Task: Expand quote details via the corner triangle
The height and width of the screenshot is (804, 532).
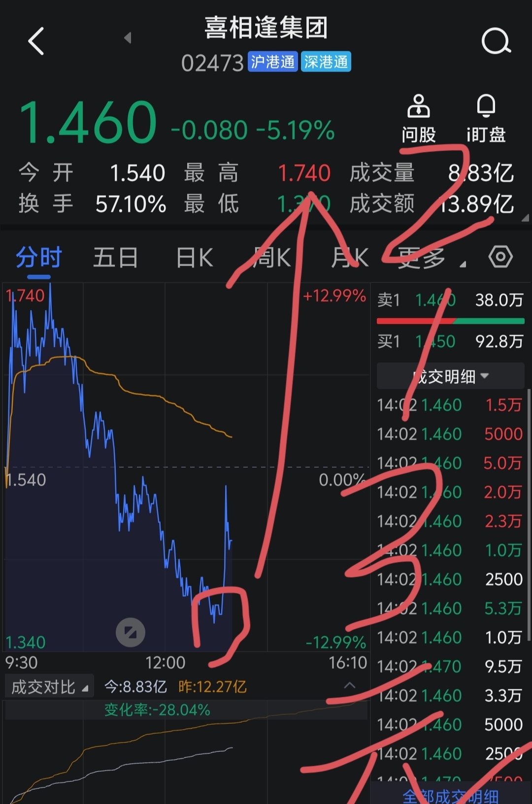Action: coord(525,217)
